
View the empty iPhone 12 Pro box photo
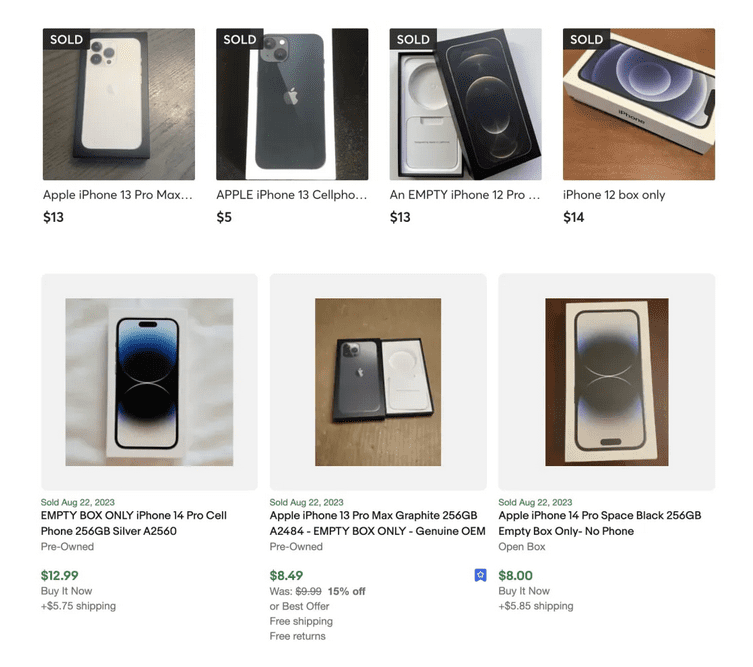(465, 104)
